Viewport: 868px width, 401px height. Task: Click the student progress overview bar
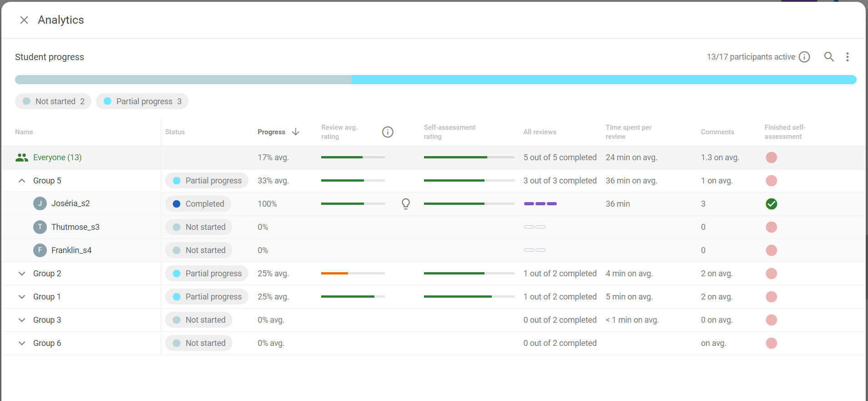coord(435,80)
